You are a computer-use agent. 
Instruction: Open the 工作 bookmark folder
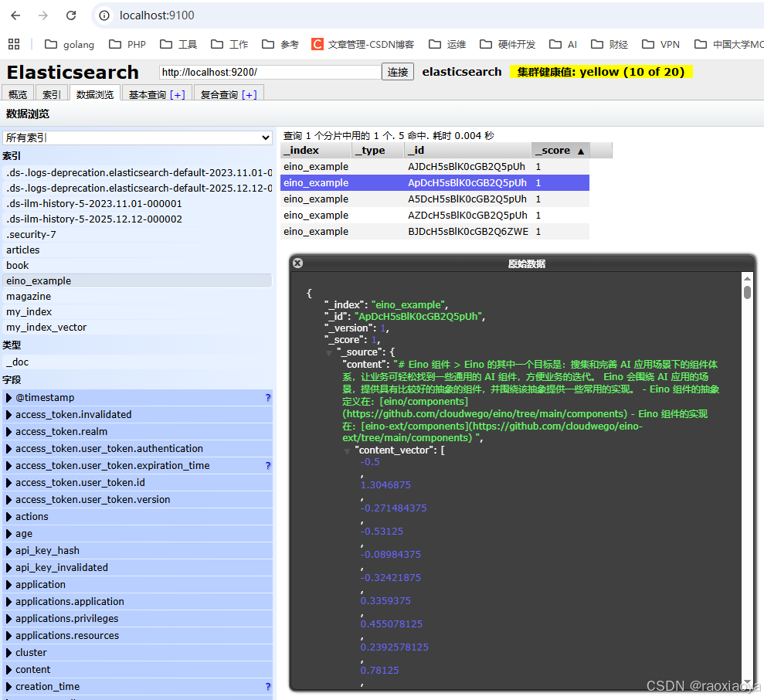[x=229, y=44]
